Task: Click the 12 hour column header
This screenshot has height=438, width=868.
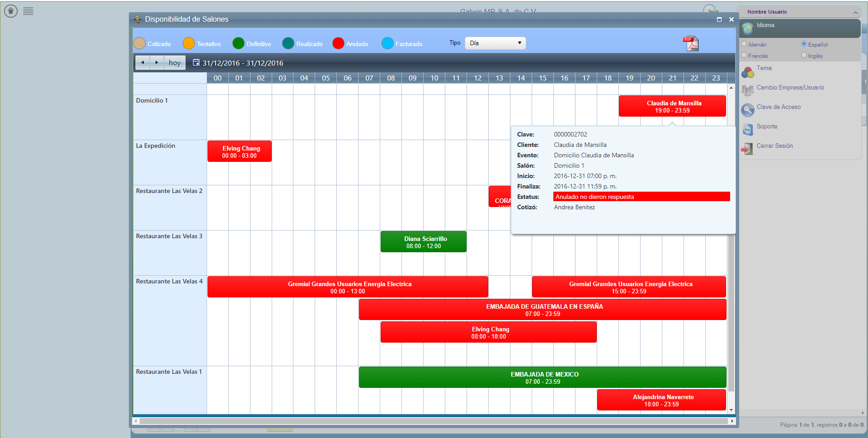Action: coord(477,78)
